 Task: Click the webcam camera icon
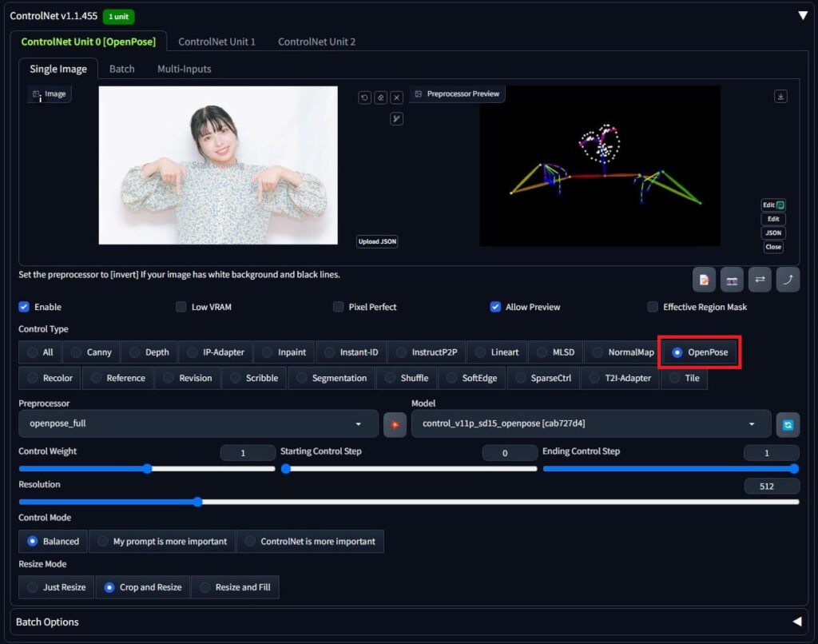click(x=732, y=280)
